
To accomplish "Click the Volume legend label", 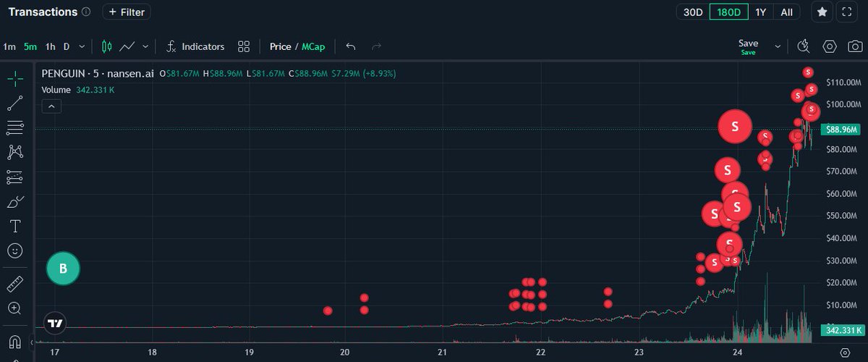I will [x=56, y=90].
